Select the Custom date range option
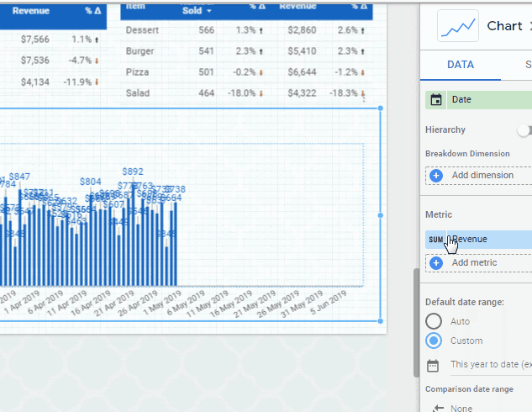Screen dimensions: 532x412 (434, 341)
